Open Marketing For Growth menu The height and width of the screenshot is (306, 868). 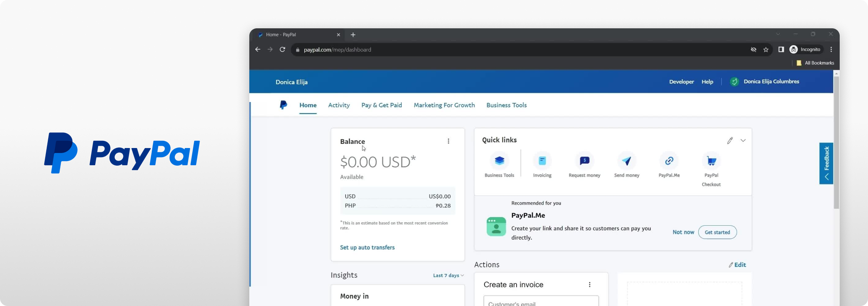coord(444,105)
